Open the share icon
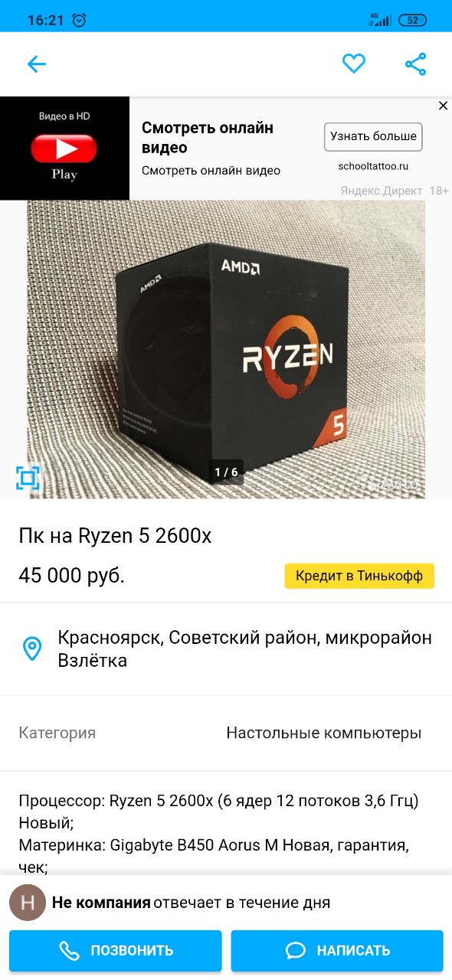 415,64
